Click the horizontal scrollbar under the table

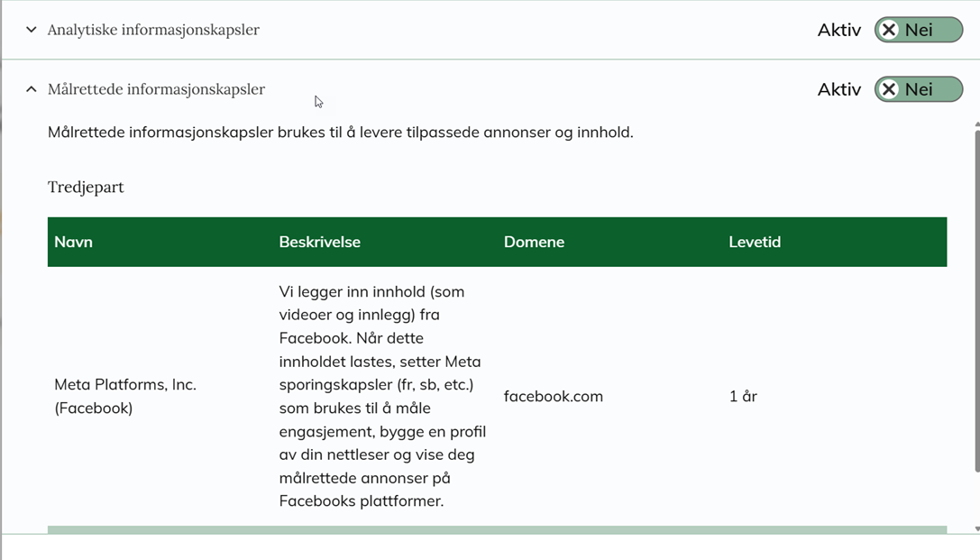pyautogui.click(x=497, y=529)
